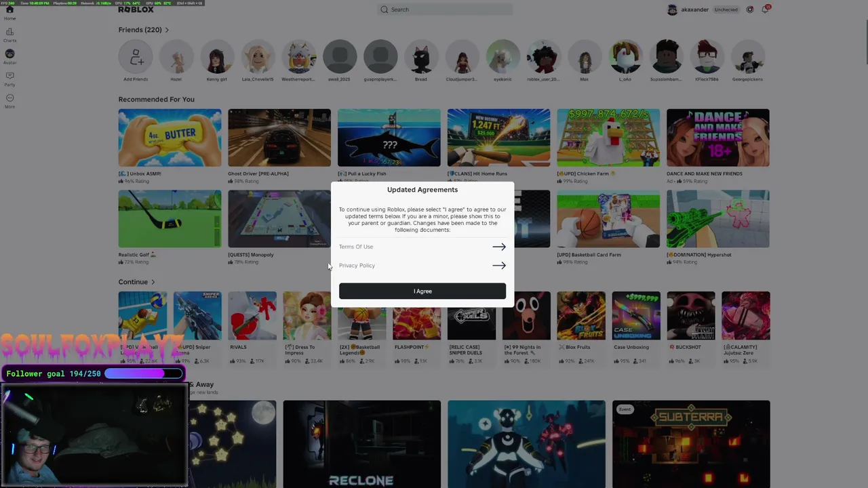This screenshot has height=488, width=868.
Task: Click the arrow next to Terms Of Use
Action: point(499,247)
